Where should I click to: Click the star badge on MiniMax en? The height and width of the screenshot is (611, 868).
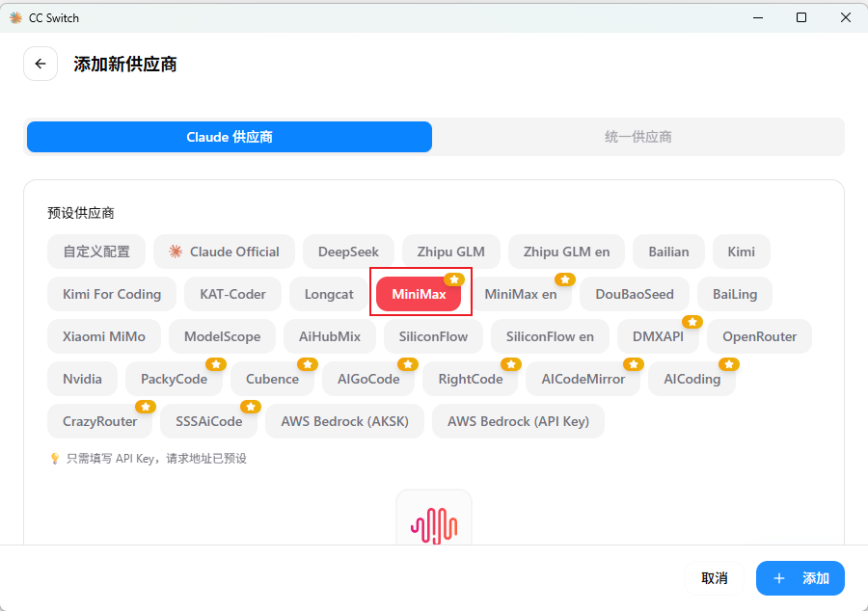(x=565, y=279)
